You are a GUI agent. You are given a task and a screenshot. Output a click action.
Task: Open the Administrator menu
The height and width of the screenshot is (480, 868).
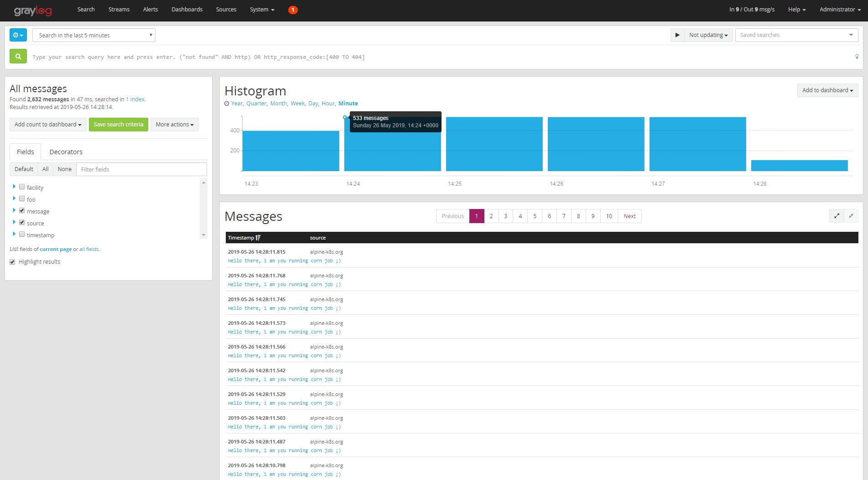coord(840,10)
